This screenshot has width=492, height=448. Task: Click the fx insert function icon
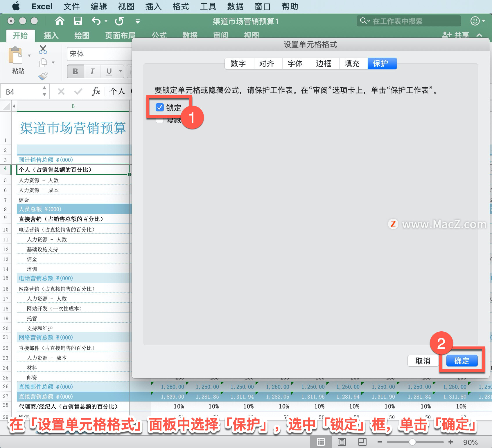pos(96,92)
